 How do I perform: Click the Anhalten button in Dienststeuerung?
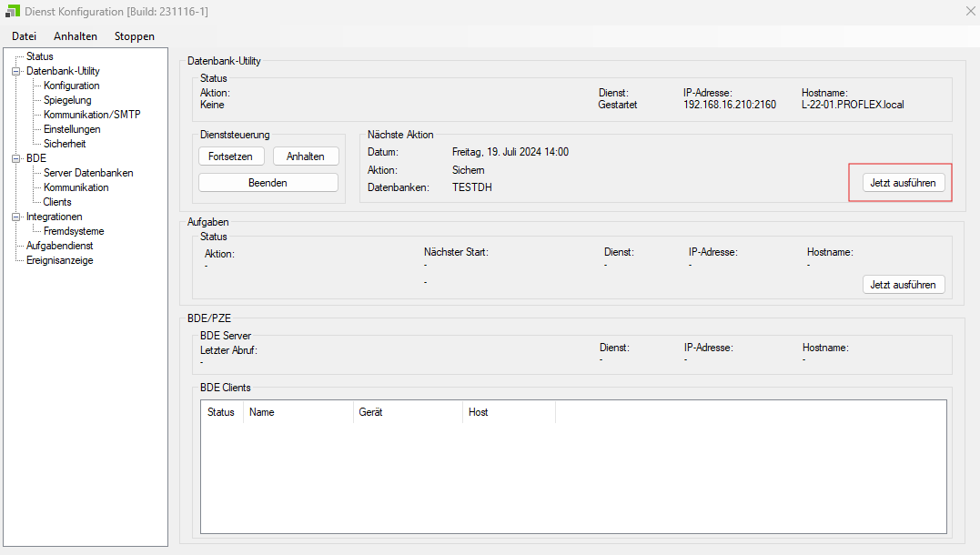click(305, 156)
